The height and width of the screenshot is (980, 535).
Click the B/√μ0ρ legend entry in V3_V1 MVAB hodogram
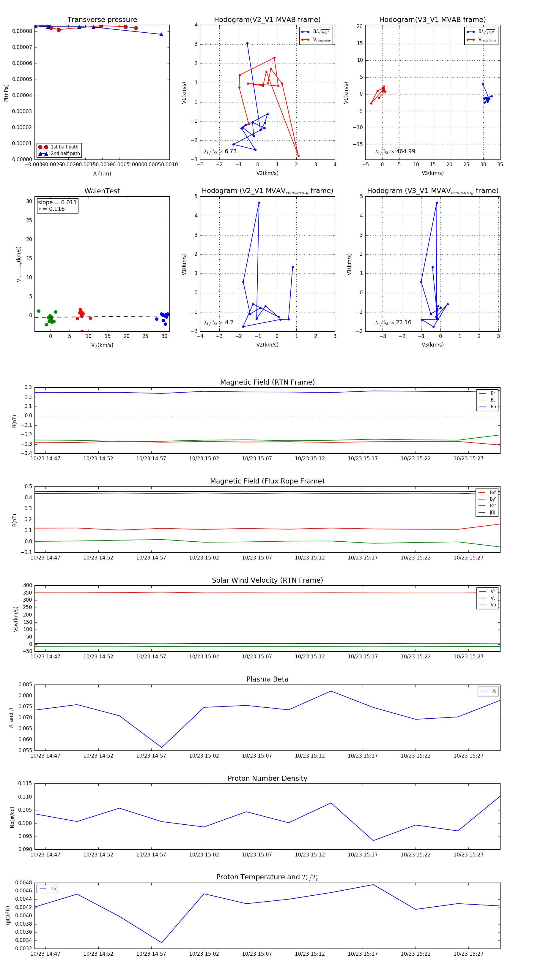pyautogui.click(x=481, y=32)
